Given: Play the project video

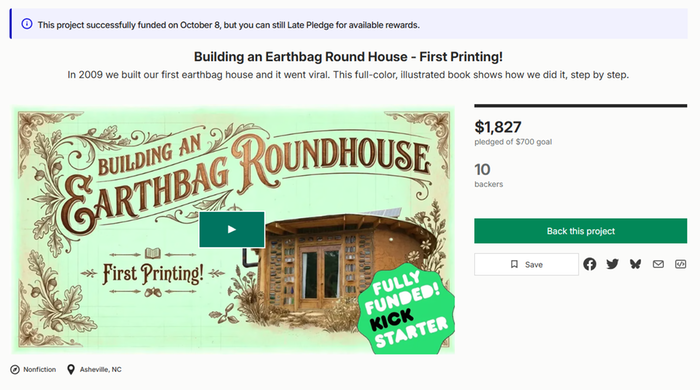Looking at the screenshot, I should (232, 229).
